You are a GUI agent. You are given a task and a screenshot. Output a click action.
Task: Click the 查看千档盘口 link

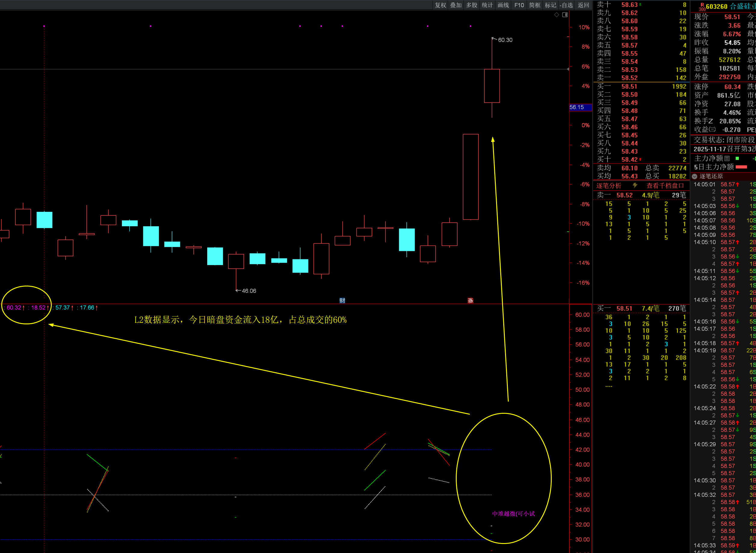click(x=665, y=186)
